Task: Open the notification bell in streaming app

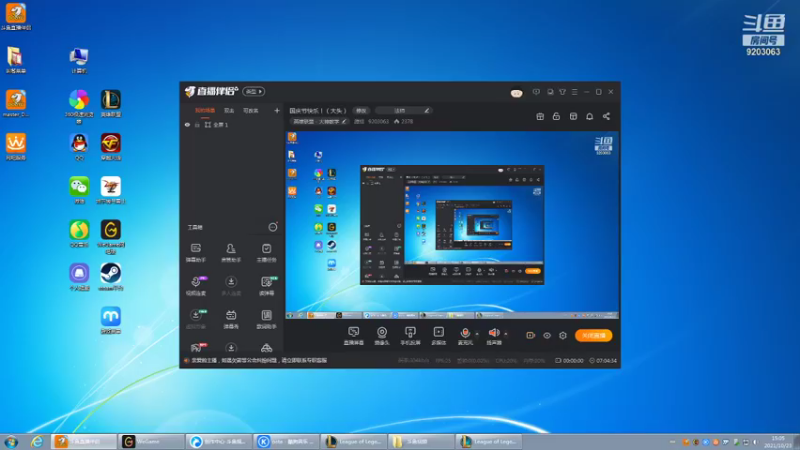Action: 589,116
